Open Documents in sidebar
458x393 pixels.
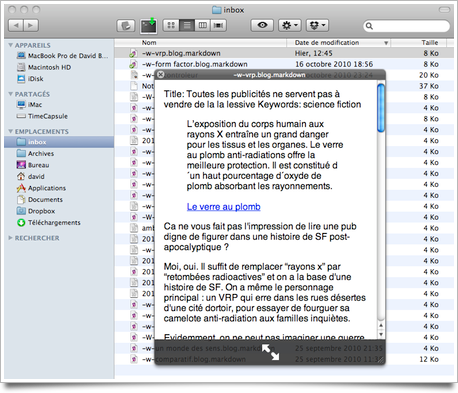[x=59, y=200]
